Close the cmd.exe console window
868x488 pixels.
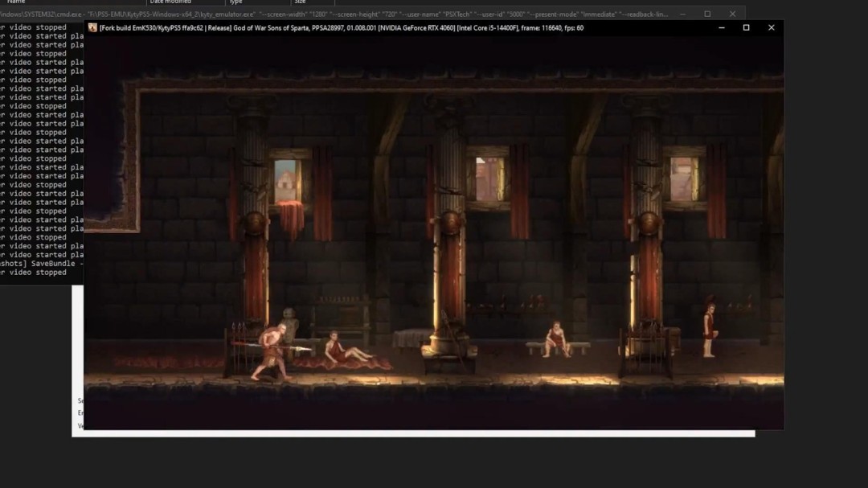732,14
